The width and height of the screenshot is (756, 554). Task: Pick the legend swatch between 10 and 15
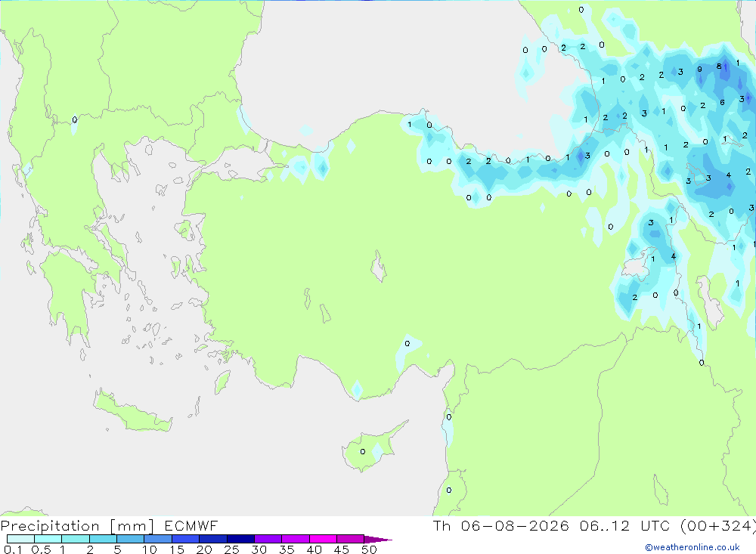(x=158, y=539)
